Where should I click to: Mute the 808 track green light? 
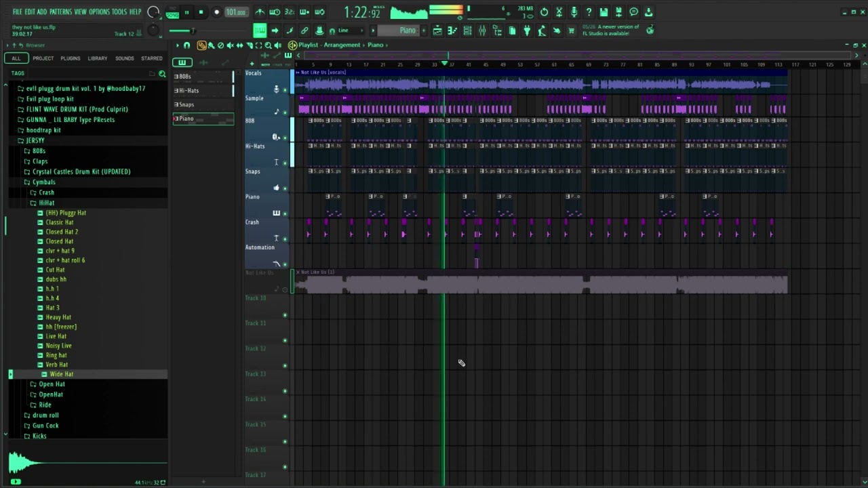coord(285,137)
